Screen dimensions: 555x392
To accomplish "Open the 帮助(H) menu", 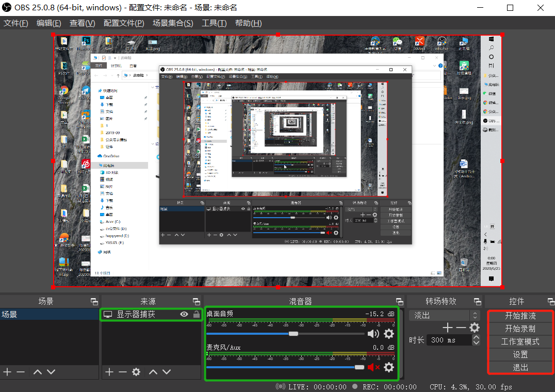I will [x=249, y=23].
